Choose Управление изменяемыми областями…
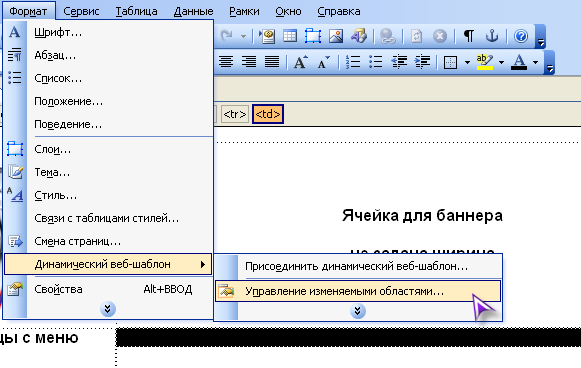 (x=358, y=291)
